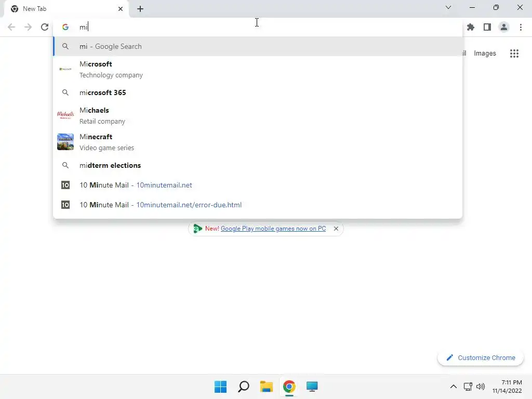Open File Explorer from the taskbar
The image size is (532, 399).
(267, 387)
